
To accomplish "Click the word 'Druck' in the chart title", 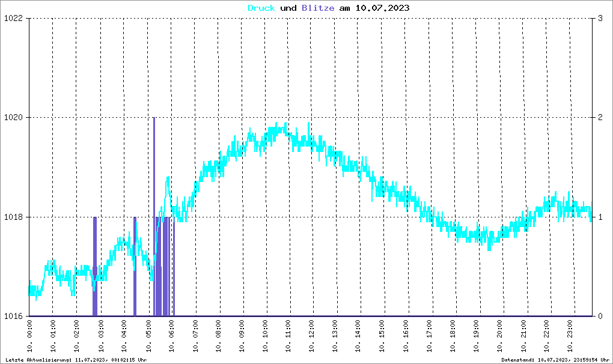I will coord(261,8).
